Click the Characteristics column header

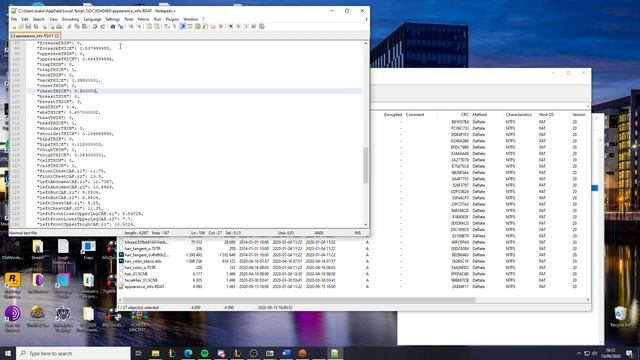(x=518, y=115)
